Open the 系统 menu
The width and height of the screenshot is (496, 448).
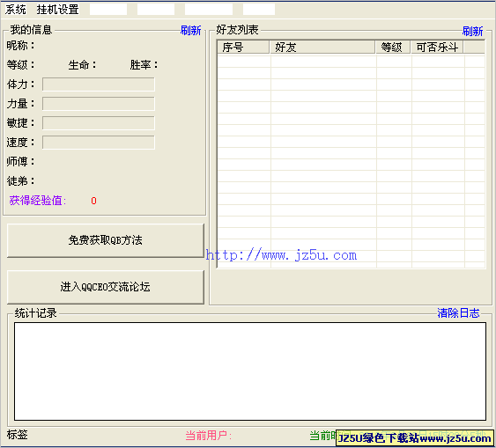pyautogui.click(x=15, y=10)
